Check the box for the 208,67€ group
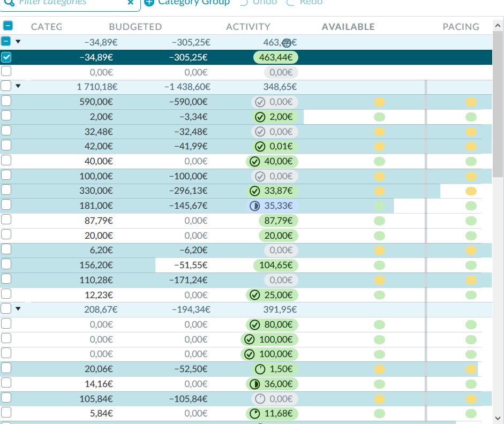The width and height of the screenshot is (504, 424). pyautogui.click(x=6, y=308)
